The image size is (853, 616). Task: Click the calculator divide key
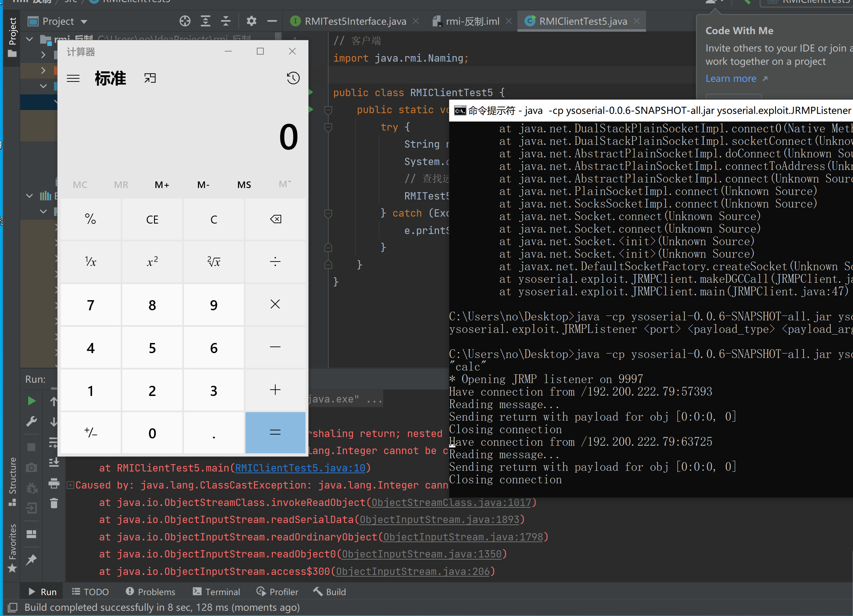(275, 262)
